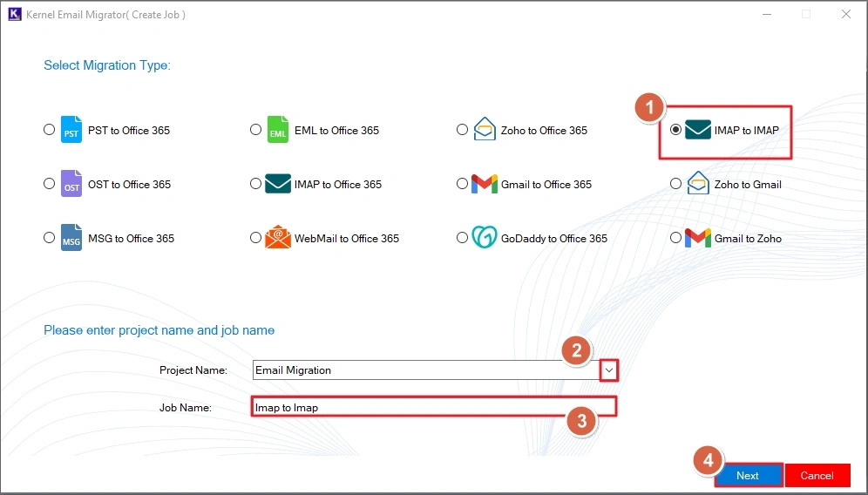
Task: Click the PST file icon
Action: [71, 130]
